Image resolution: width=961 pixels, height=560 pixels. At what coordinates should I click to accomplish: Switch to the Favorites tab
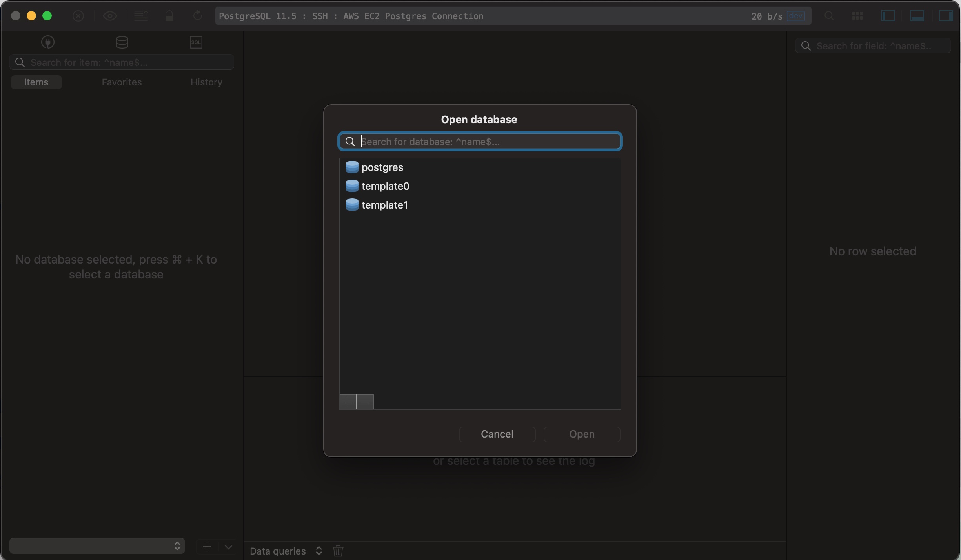pos(122,82)
